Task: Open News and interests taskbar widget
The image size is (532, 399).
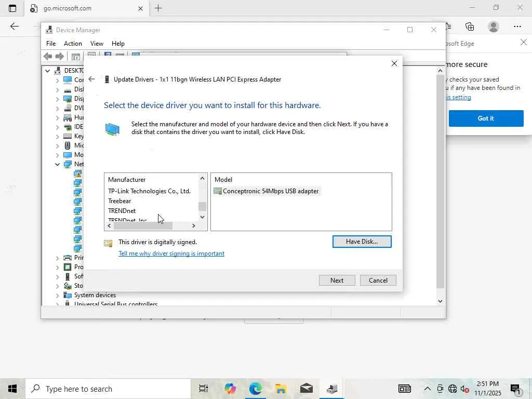Action: tap(404, 389)
